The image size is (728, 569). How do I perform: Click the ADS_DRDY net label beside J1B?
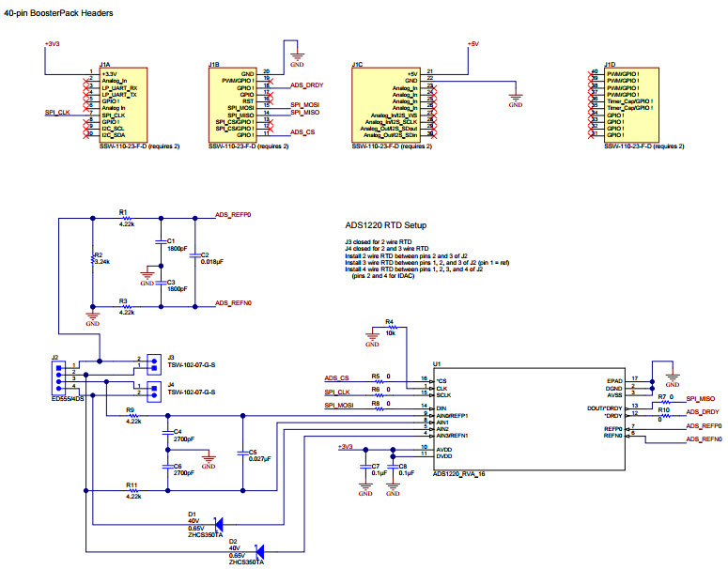coord(307,85)
